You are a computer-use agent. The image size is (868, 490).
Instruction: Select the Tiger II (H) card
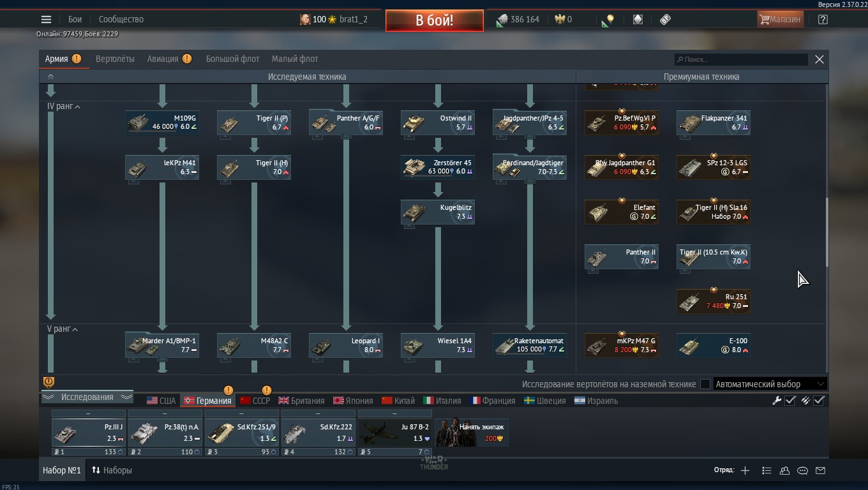[x=254, y=167]
